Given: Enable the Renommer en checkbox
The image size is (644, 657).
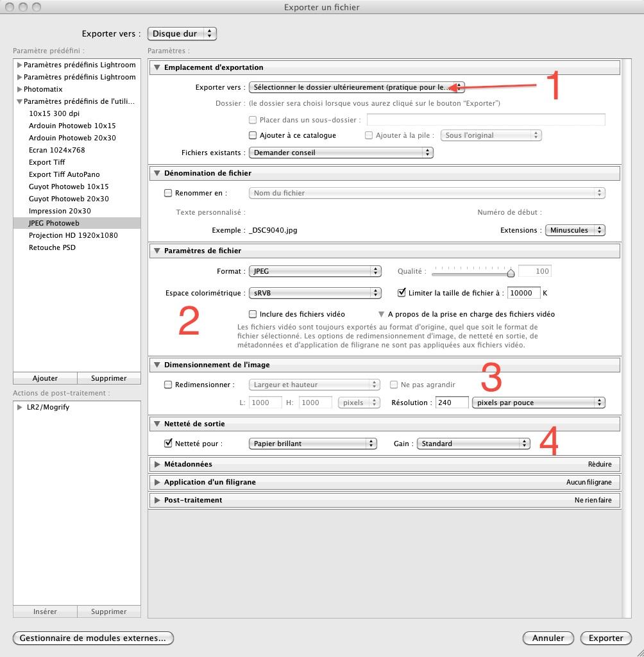Looking at the screenshot, I should (168, 193).
